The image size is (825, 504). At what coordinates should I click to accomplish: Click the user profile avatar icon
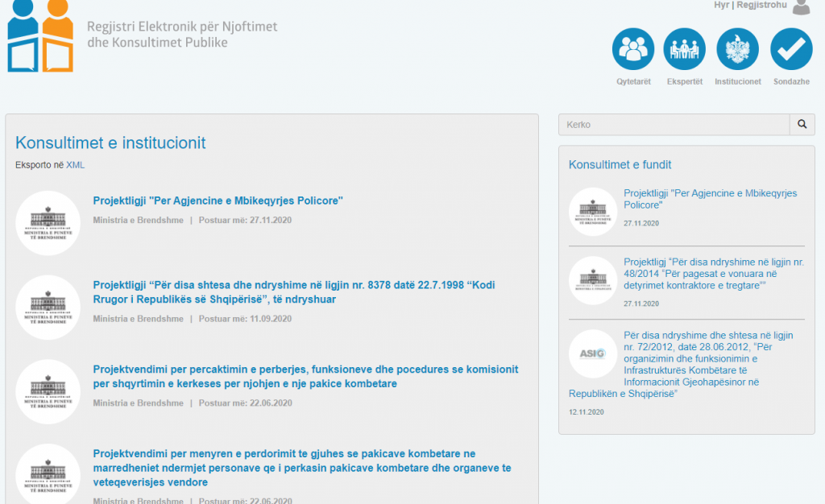(x=801, y=7)
